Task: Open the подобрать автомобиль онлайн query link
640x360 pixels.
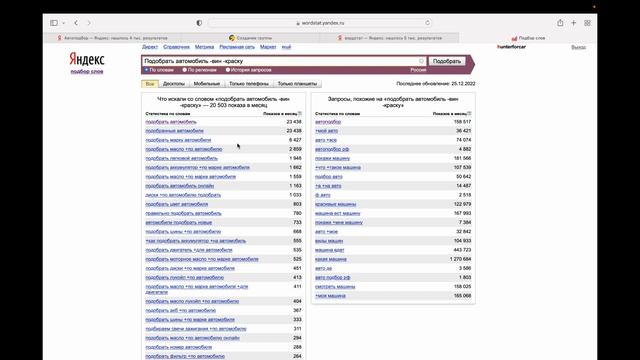Action: click(180, 186)
